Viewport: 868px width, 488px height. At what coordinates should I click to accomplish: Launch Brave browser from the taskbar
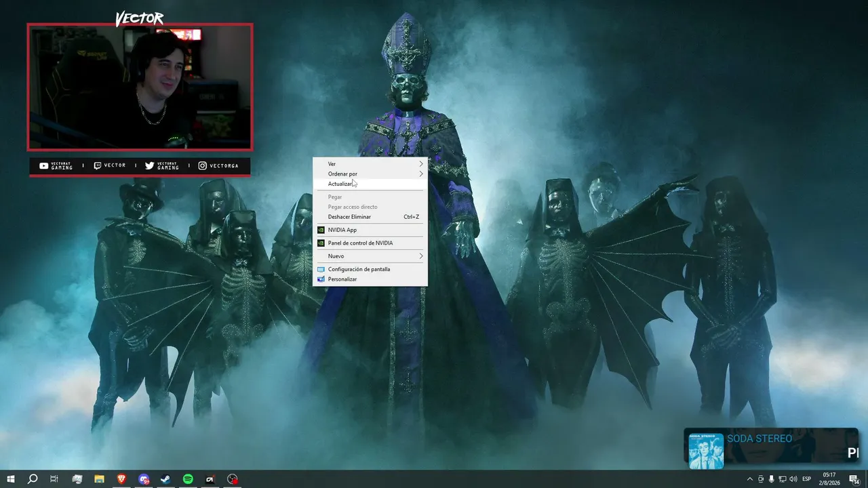(x=121, y=479)
